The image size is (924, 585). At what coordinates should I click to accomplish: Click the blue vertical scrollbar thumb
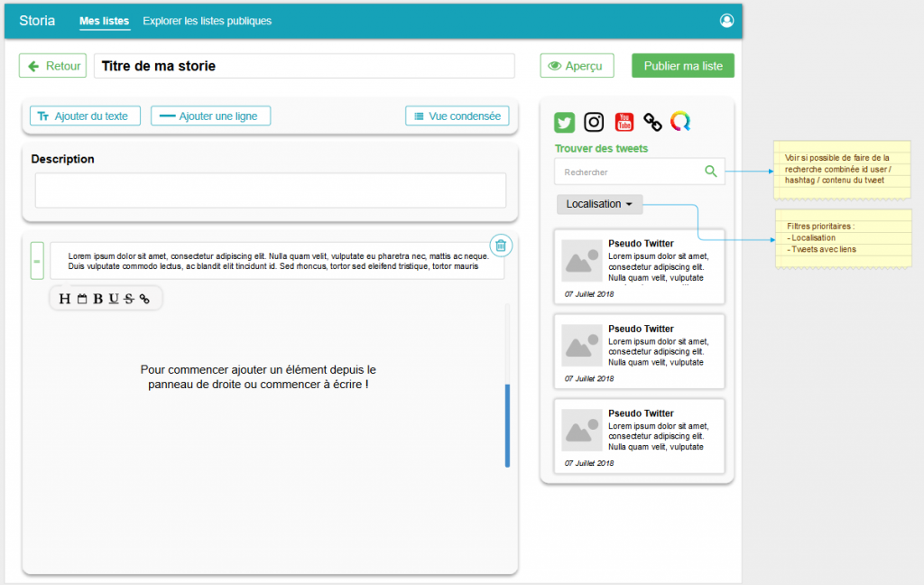coord(507,425)
